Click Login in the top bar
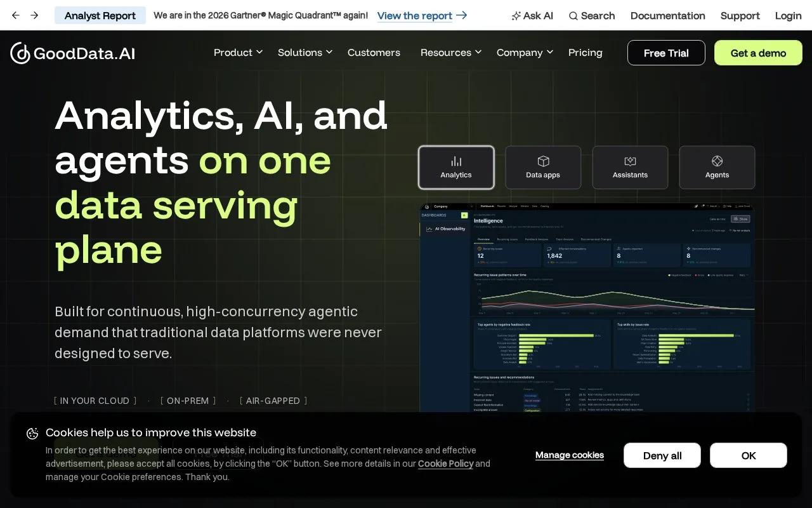812x508 pixels. tap(789, 15)
